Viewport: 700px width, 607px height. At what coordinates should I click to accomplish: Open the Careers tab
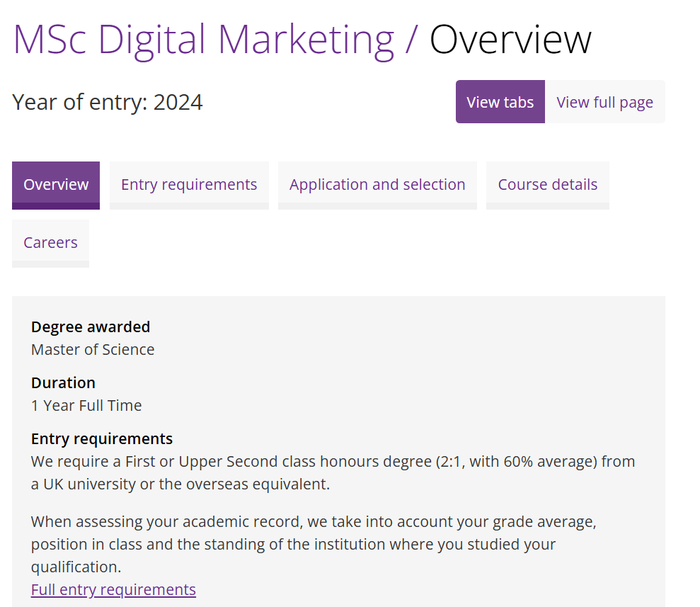point(50,243)
